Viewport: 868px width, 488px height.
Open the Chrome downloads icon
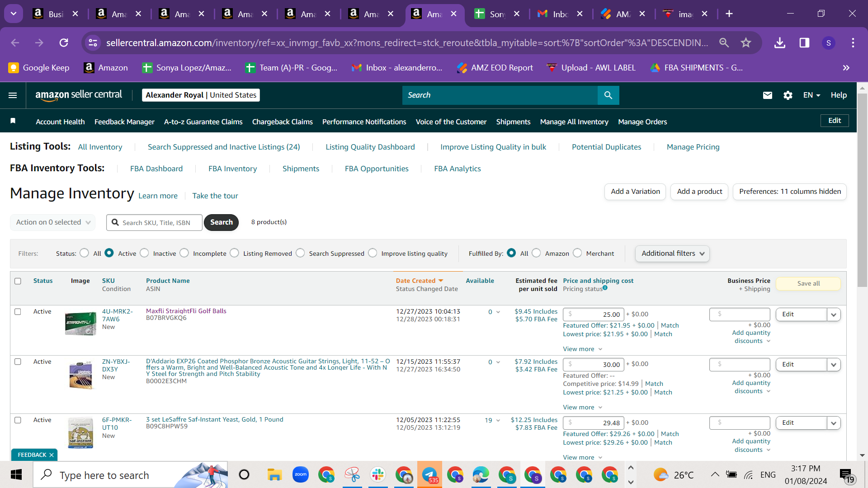pyautogui.click(x=780, y=43)
